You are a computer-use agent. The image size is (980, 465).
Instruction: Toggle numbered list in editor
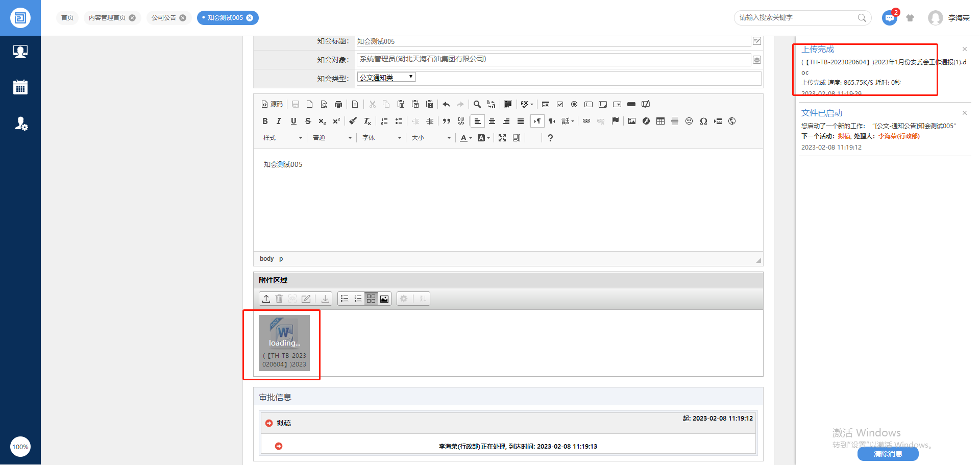(384, 121)
